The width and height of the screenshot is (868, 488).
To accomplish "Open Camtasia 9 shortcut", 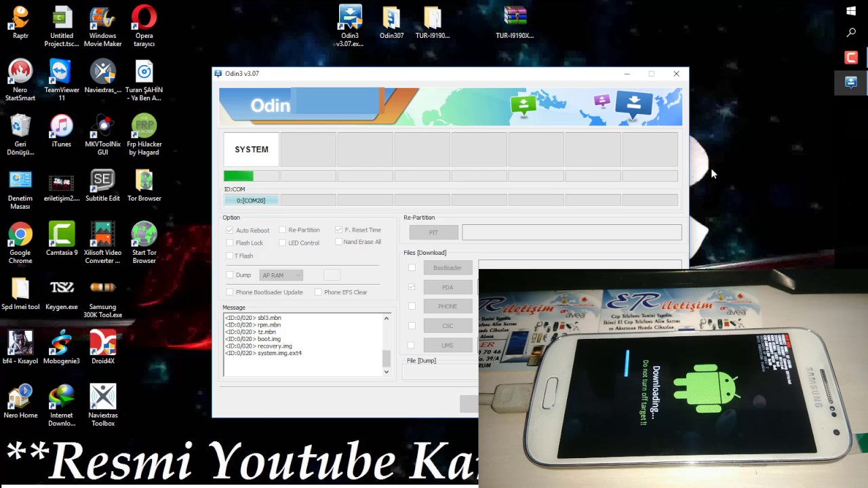I will click(x=62, y=239).
